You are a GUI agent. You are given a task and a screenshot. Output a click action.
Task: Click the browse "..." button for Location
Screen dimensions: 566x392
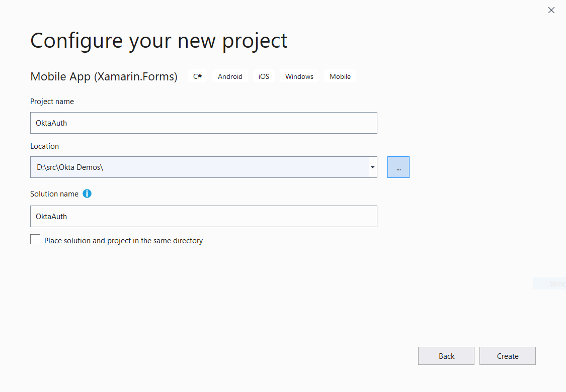398,167
